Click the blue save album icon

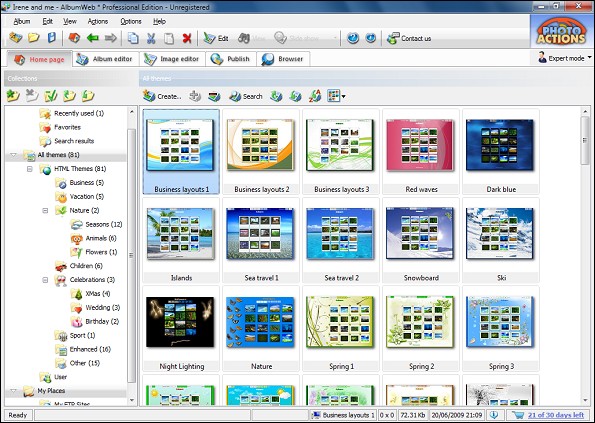click(52, 38)
